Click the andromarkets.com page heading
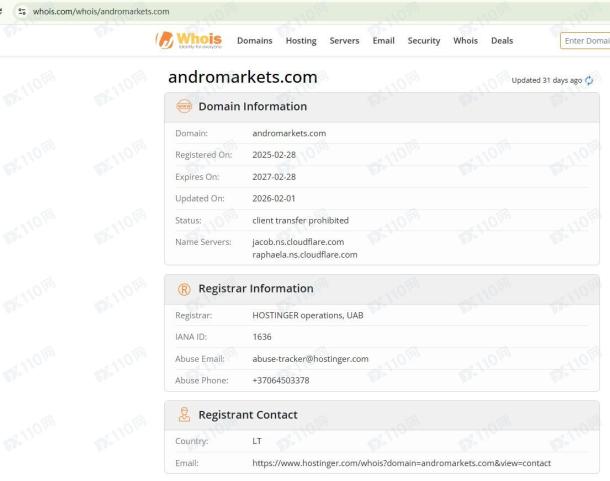Viewport: 610px width, 481px height. (243, 77)
